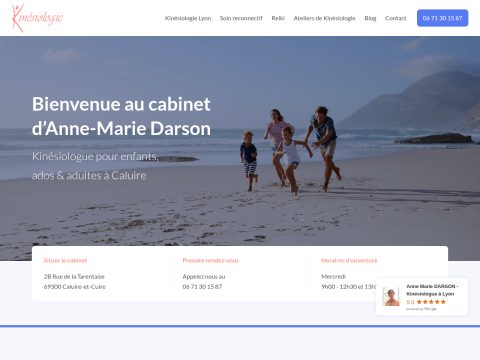Open Ateliers de Kinésiologie menu item
480x360 pixels.
324,18
